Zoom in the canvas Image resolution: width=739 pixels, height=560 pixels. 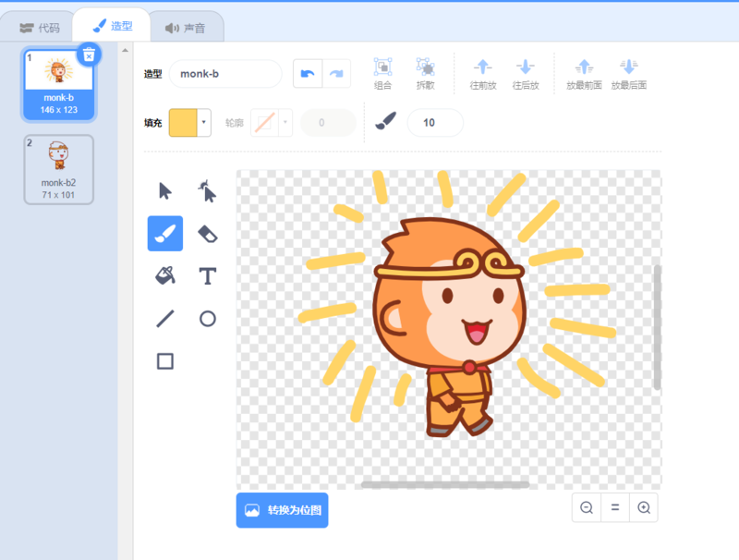[644, 507]
